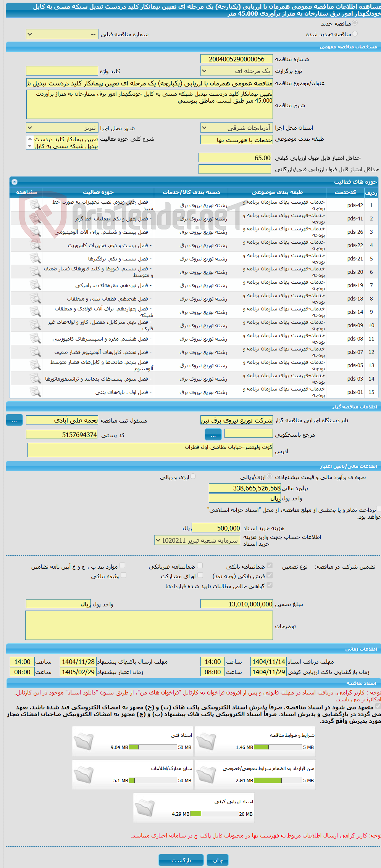This screenshot has height=868, width=381.
Task: Toggle موارد بند پ، ج و خ checkbox
Action: (123, 566)
